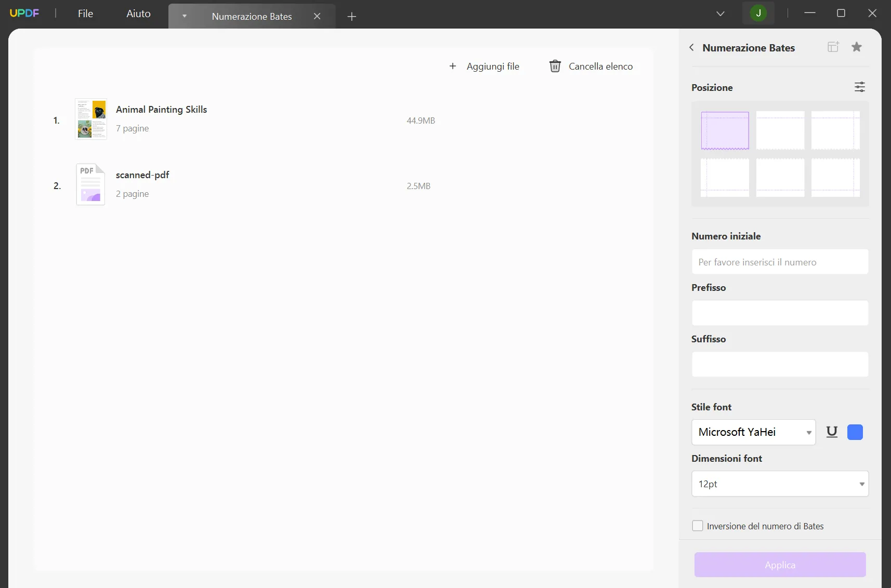The image size is (891, 588).
Task: Click Cancella elenco button
Action: [x=591, y=66]
